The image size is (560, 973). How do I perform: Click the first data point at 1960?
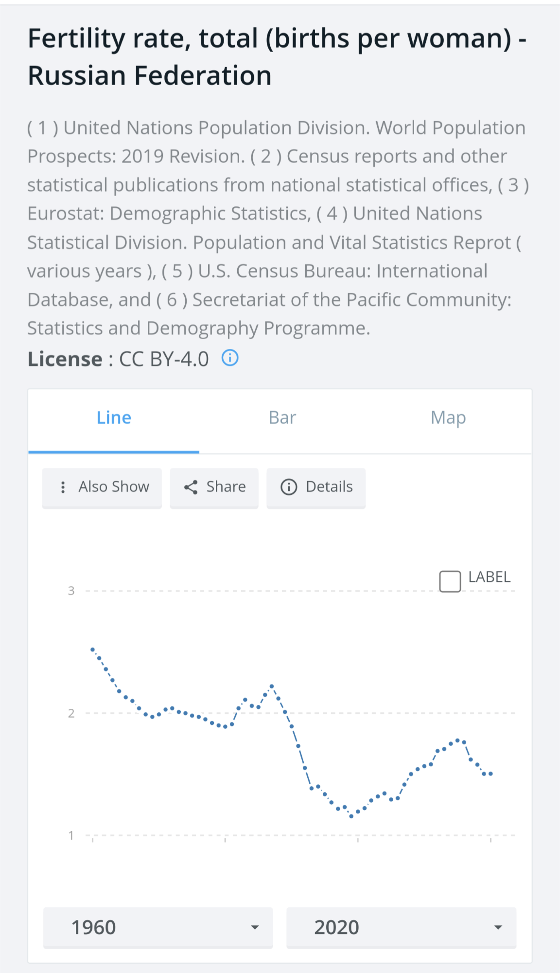(92, 649)
